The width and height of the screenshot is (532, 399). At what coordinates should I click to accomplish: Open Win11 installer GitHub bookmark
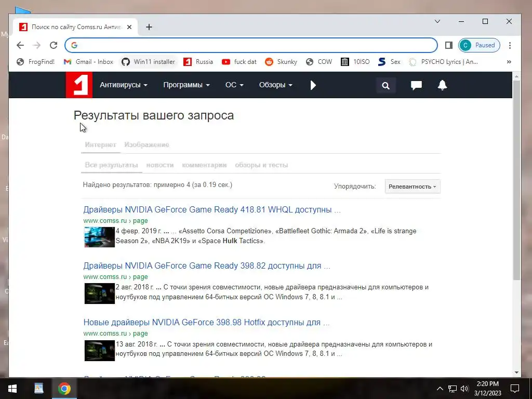(149, 62)
